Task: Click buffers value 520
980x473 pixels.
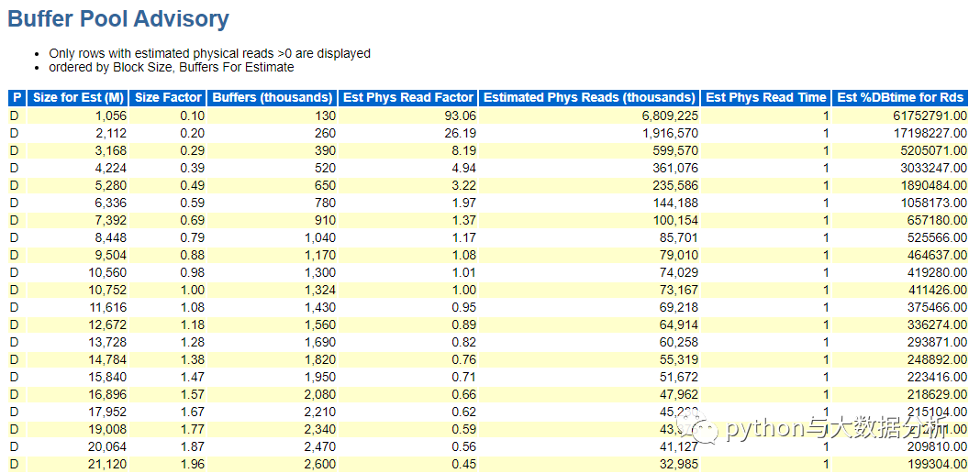Action: click(x=325, y=168)
